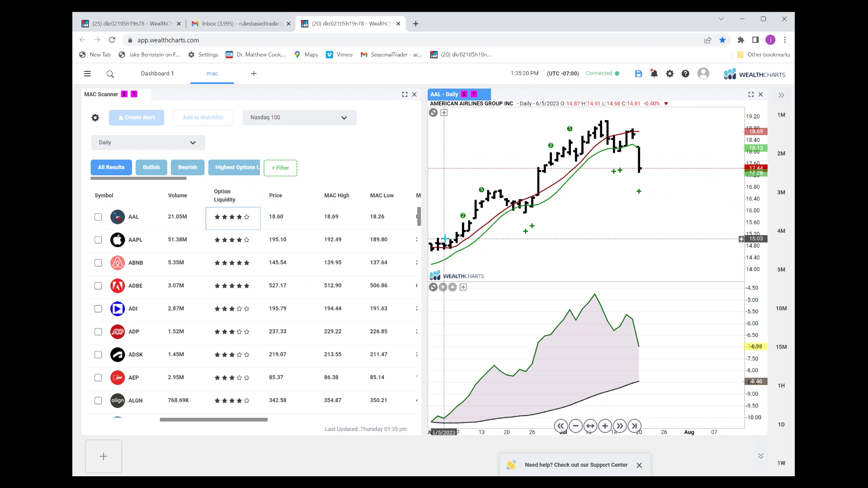
Task: Open the symbol search magnifier
Action: (x=110, y=74)
